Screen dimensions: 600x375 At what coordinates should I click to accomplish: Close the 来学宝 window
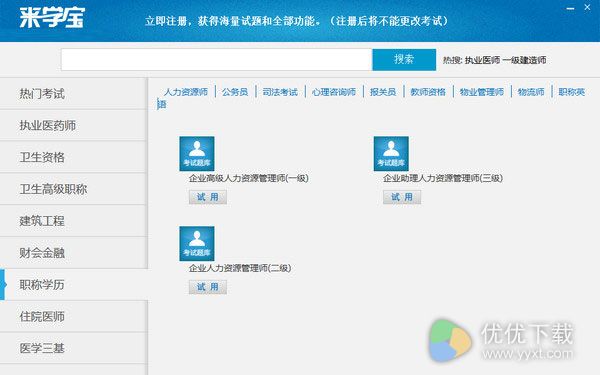tap(587, 7)
